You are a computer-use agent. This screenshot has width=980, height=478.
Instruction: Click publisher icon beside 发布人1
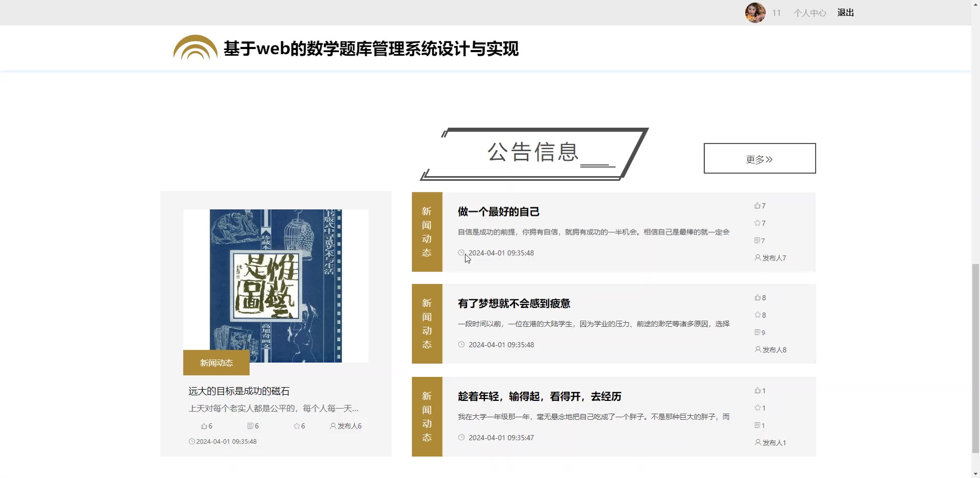(757, 443)
